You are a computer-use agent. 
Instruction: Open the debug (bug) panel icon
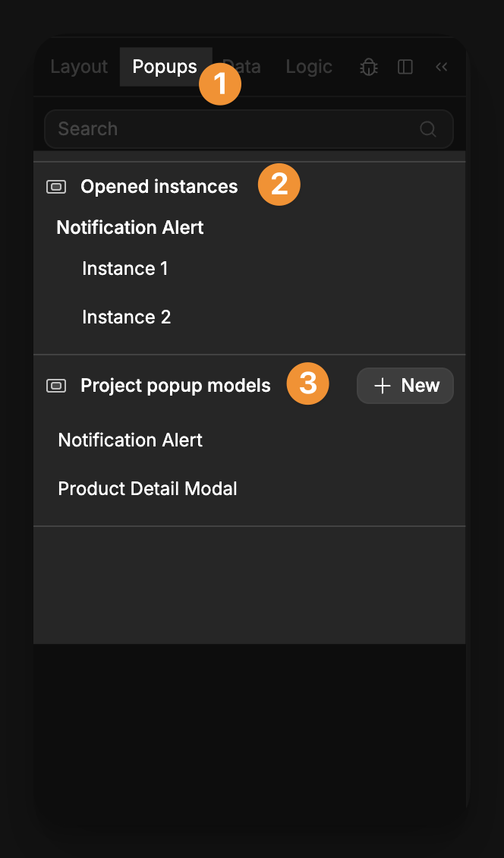369,67
